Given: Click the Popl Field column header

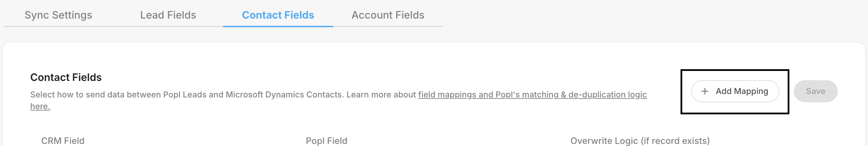Looking at the screenshot, I should [327, 141].
